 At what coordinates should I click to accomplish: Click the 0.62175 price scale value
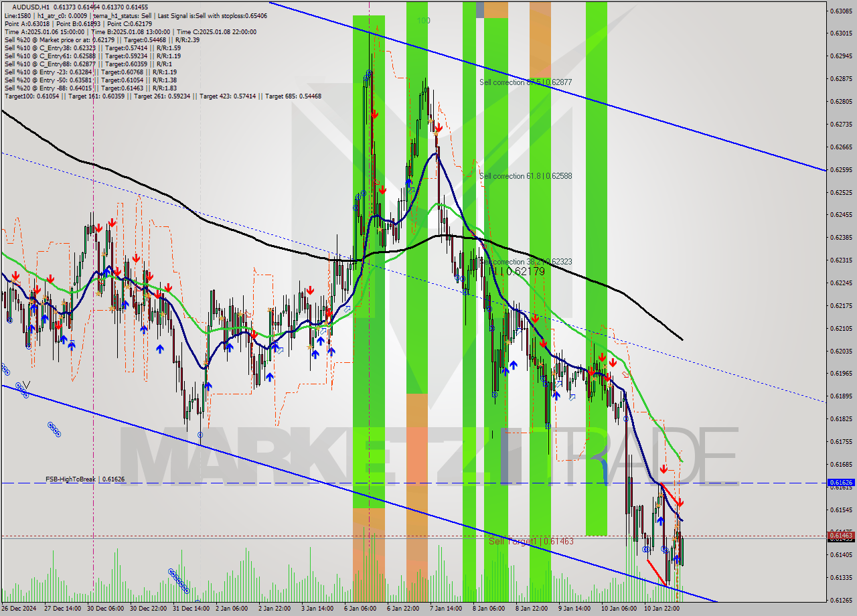[841, 305]
